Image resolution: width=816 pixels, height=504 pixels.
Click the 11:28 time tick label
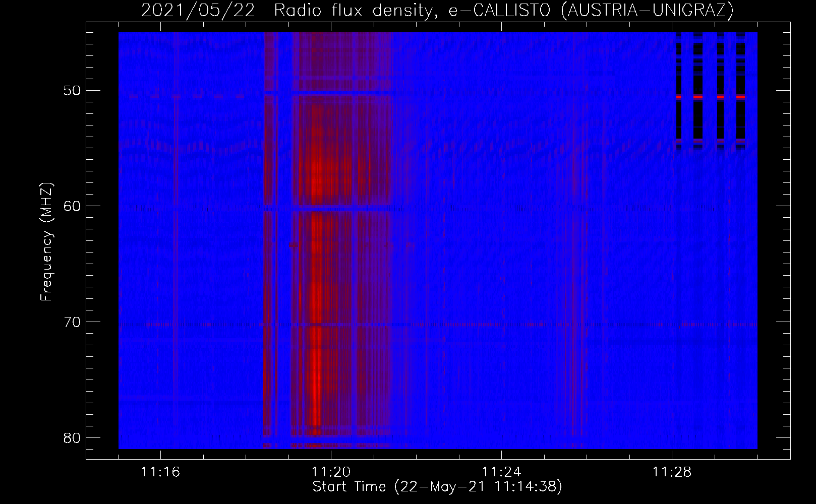(x=672, y=472)
